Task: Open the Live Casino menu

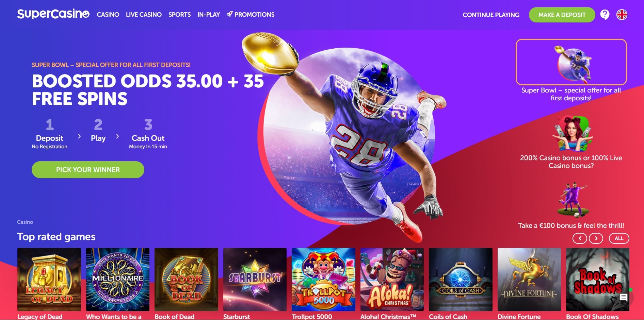Action: [144, 15]
